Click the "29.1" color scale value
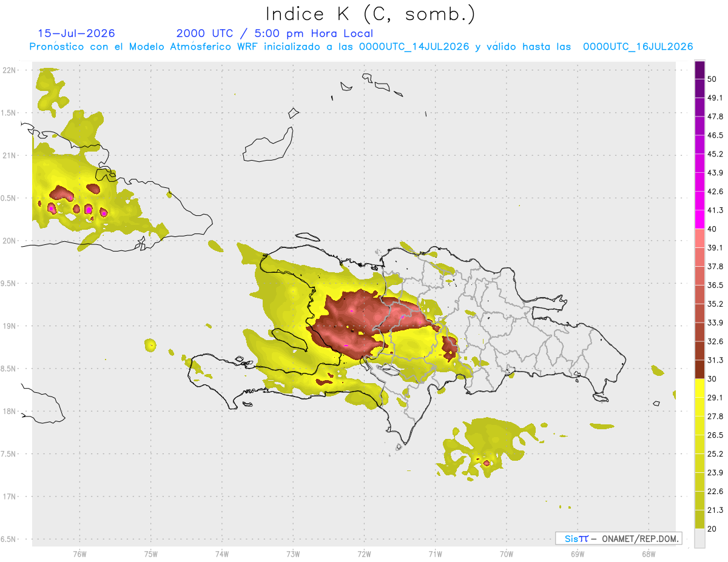The image size is (728, 562). click(715, 398)
